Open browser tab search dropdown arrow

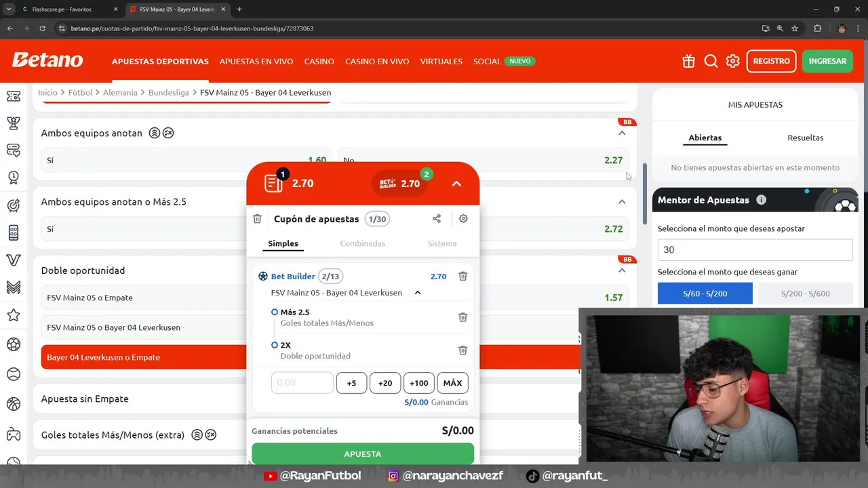(9, 9)
